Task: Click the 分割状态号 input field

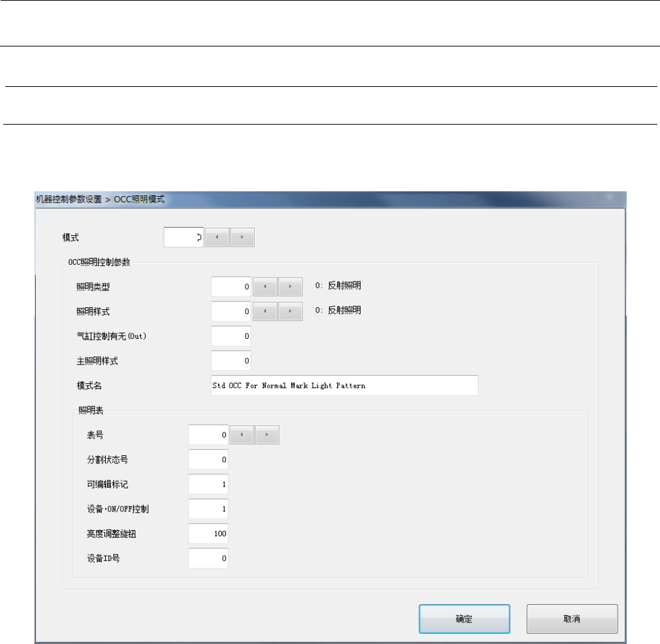Action: 208,459
